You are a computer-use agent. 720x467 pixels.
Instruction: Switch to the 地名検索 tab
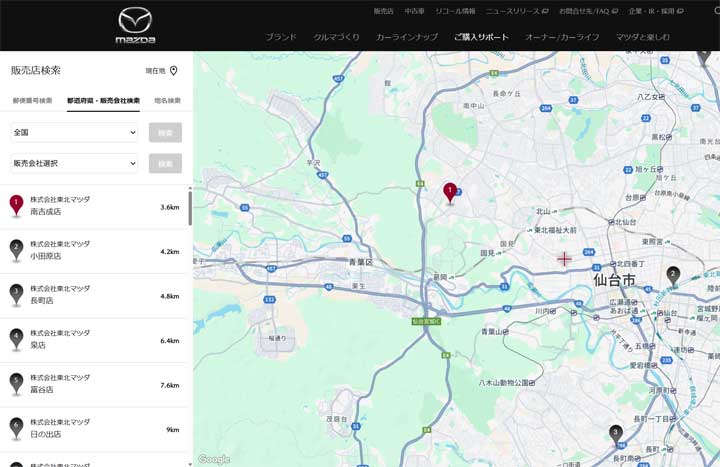point(168,101)
